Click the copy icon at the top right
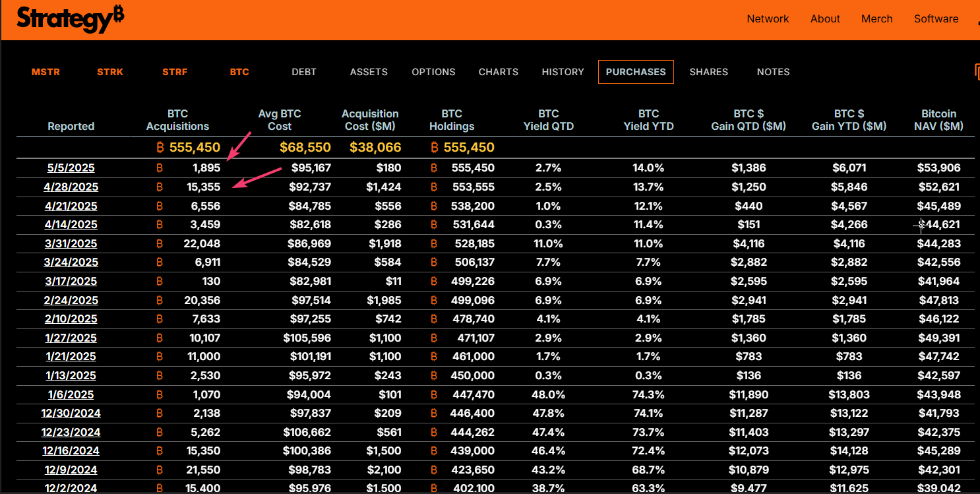Viewport: 980px width, 494px height. (977, 70)
